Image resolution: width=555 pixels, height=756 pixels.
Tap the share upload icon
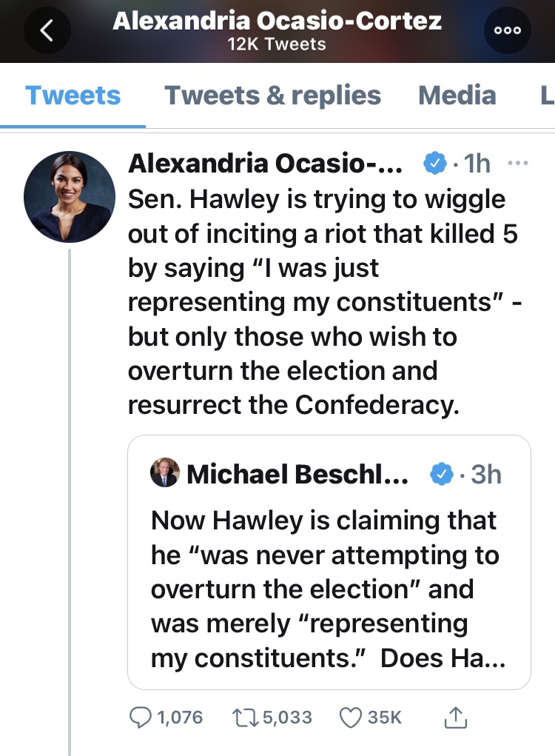point(456,717)
